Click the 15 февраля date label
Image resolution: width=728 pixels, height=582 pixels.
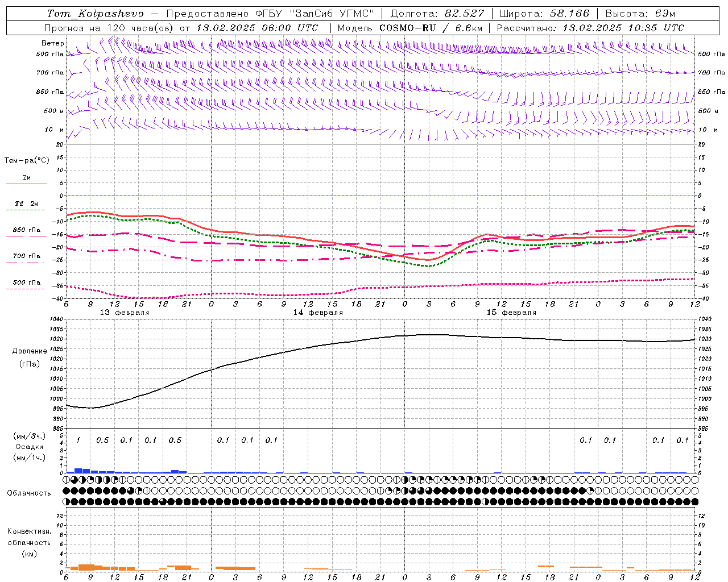pos(511,313)
